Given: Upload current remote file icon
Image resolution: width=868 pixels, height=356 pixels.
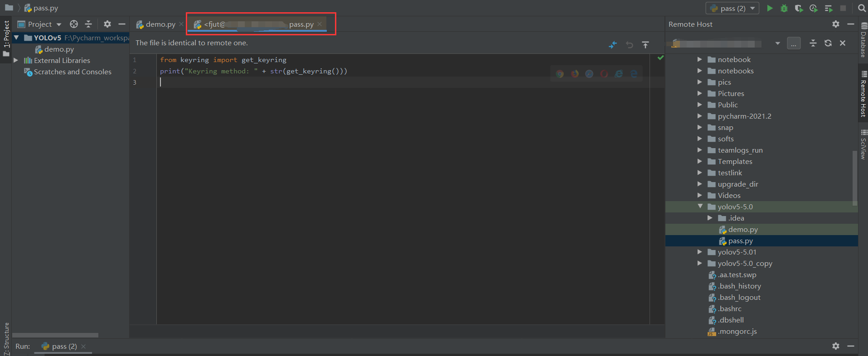Looking at the screenshot, I should coord(645,44).
